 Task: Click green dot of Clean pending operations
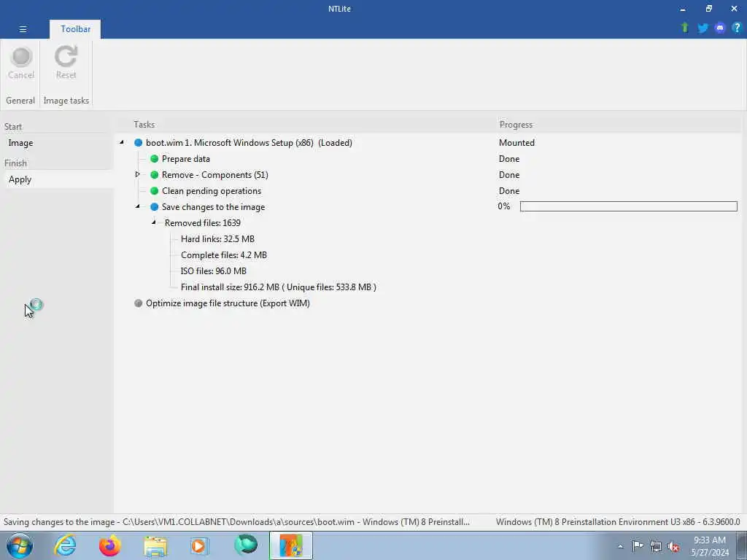pyautogui.click(x=155, y=191)
